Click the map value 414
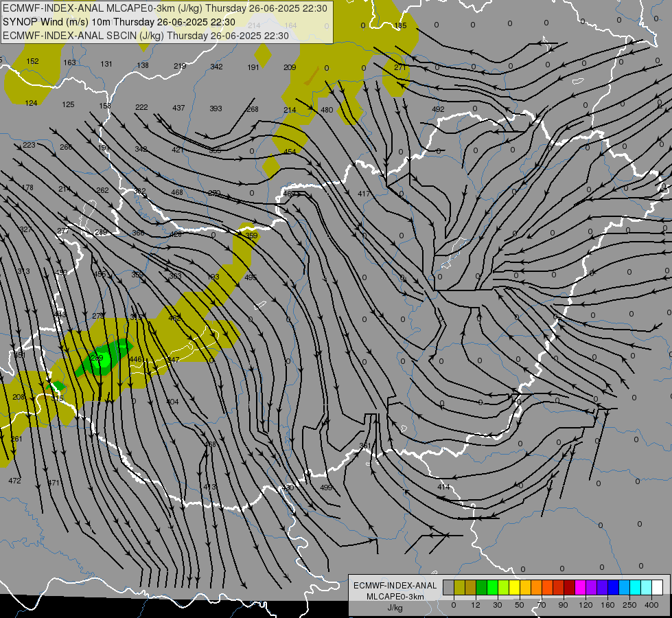Screen dimensions: 672x618 tap(443, 487)
